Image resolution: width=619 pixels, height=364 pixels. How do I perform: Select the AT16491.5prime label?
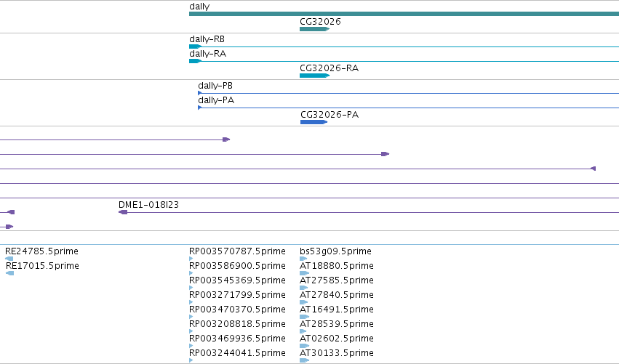[x=337, y=310]
